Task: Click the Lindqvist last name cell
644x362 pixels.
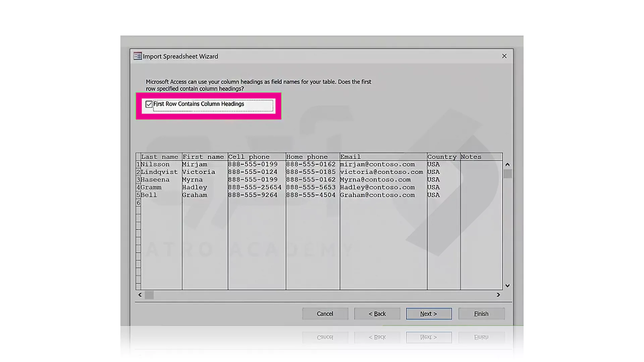Action: 161,172
